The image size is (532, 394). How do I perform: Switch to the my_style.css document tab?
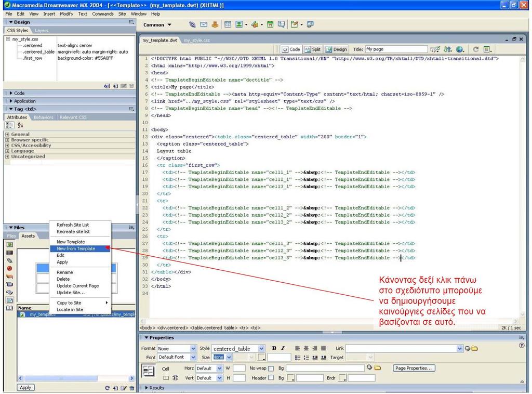197,41
